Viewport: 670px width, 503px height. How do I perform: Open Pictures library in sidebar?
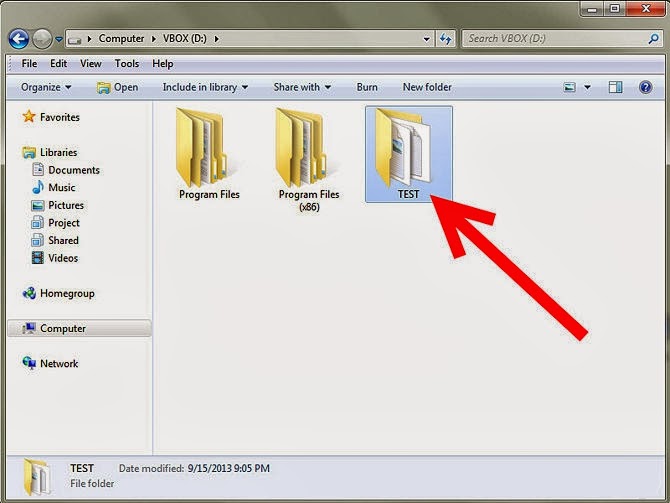point(58,206)
